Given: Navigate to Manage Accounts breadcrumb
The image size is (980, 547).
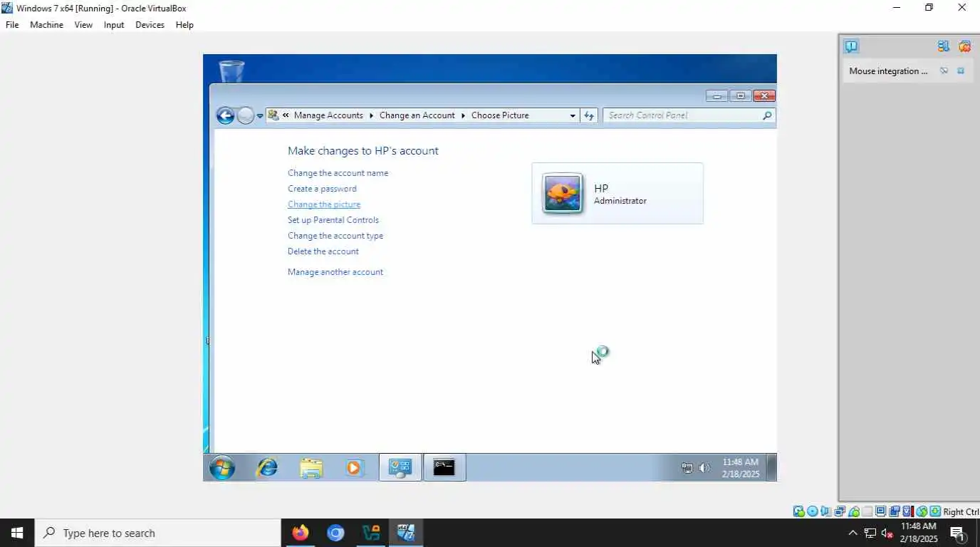Looking at the screenshot, I should click(x=328, y=115).
